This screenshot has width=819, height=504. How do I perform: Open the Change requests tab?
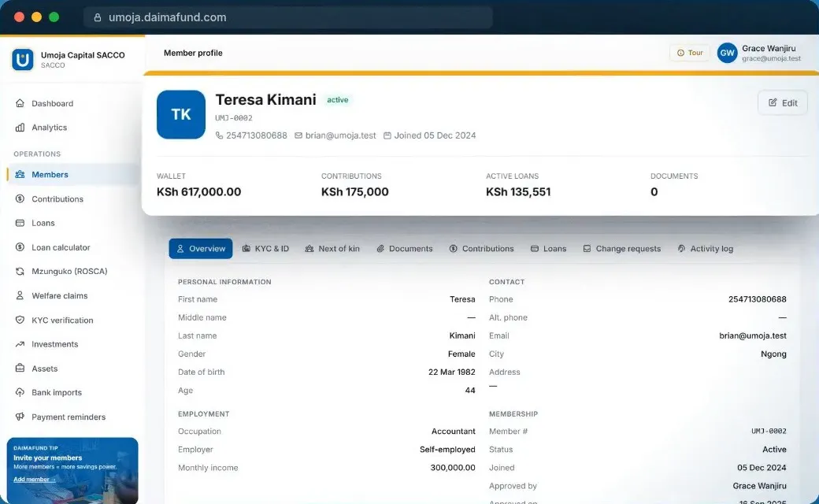(622, 249)
